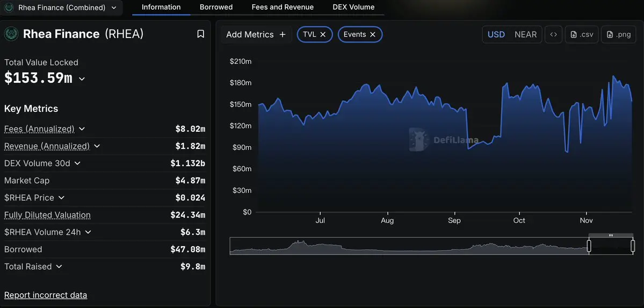This screenshot has width=644, height=308.
Task: Open Rhea Finance (Combined) protocol dropdown
Action: click(x=62, y=8)
